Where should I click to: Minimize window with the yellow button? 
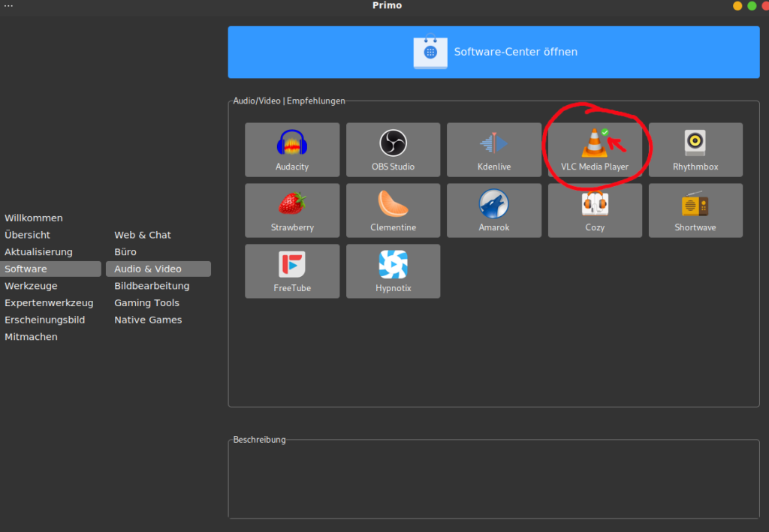(737, 6)
